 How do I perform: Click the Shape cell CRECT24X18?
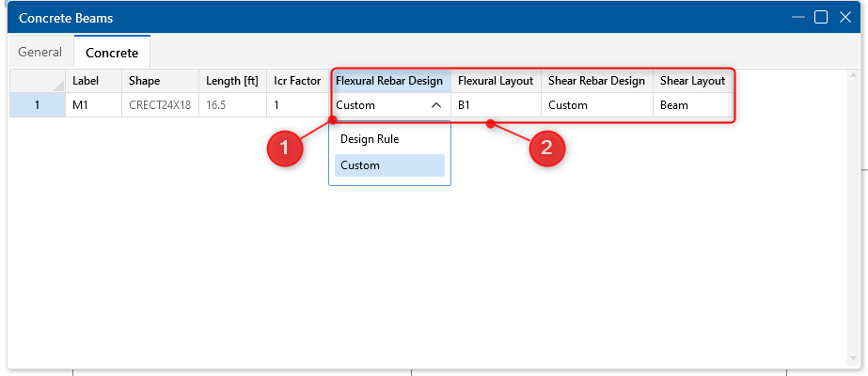point(160,105)
